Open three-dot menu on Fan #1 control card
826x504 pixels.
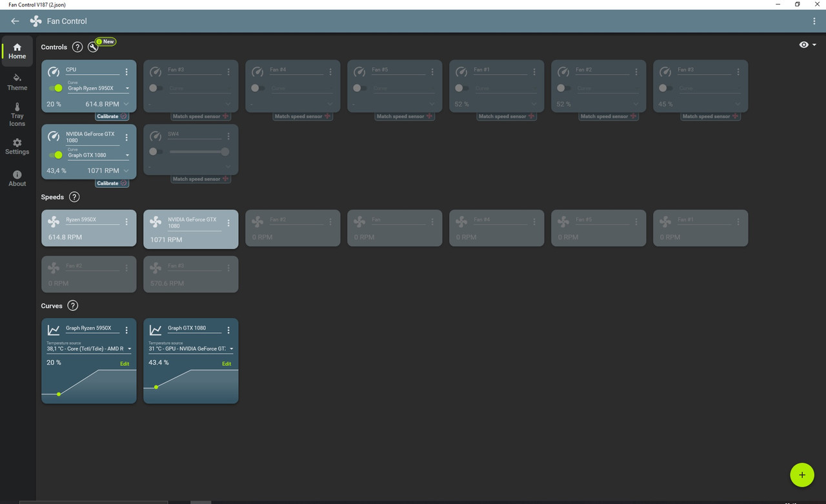(534, 72)
